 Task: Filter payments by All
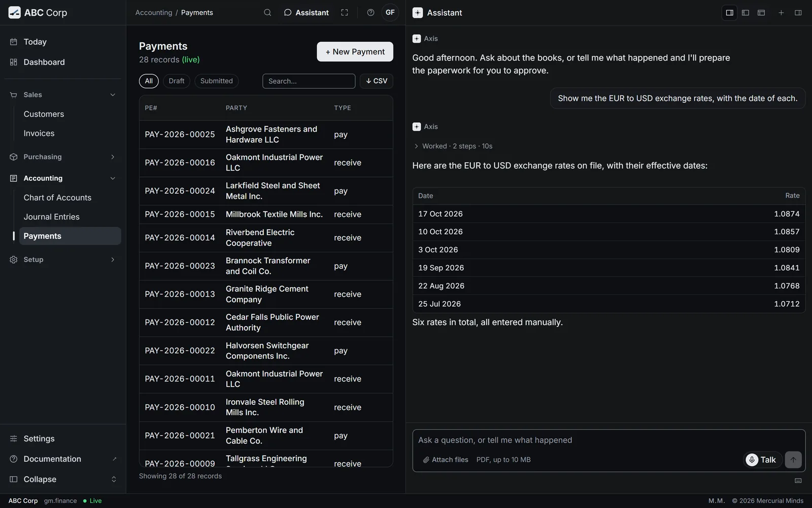pos(149,81)
